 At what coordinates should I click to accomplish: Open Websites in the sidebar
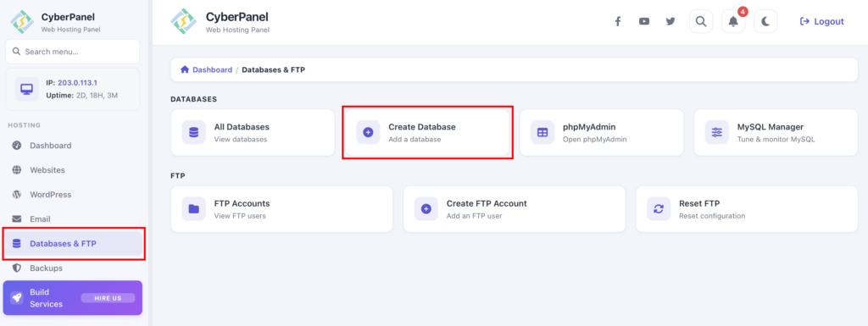click(73, 170)
